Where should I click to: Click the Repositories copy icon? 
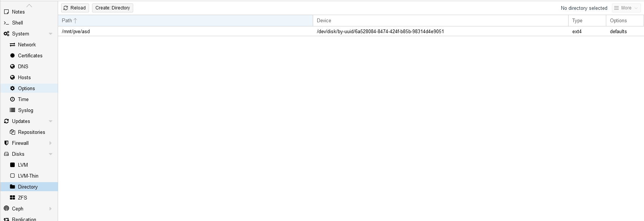tap(12, 132)
